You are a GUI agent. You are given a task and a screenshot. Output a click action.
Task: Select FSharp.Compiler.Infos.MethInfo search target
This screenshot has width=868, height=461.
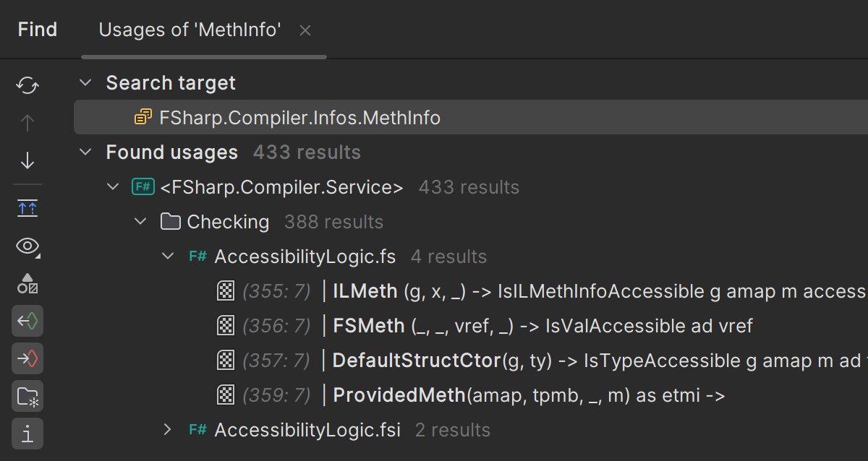[299, 118]
